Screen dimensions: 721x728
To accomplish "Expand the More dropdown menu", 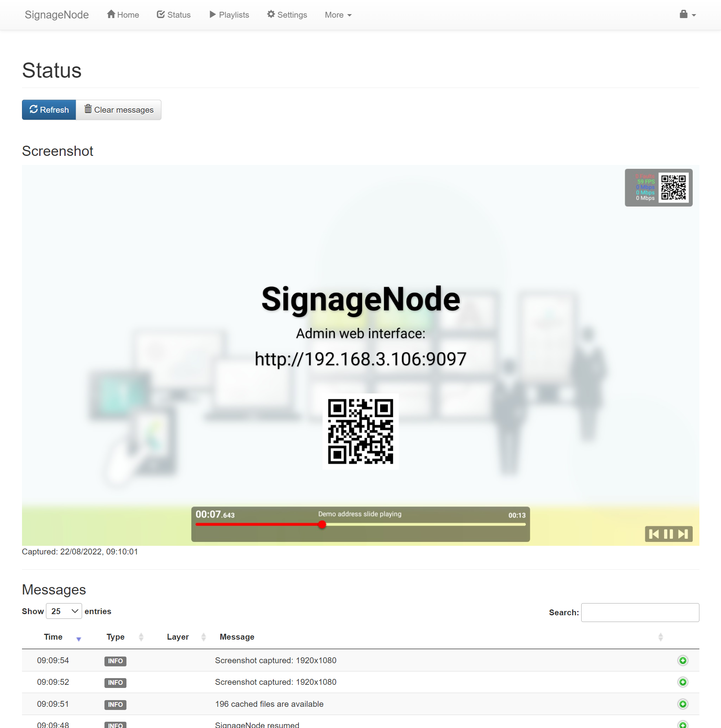I will tap(338, 15).
